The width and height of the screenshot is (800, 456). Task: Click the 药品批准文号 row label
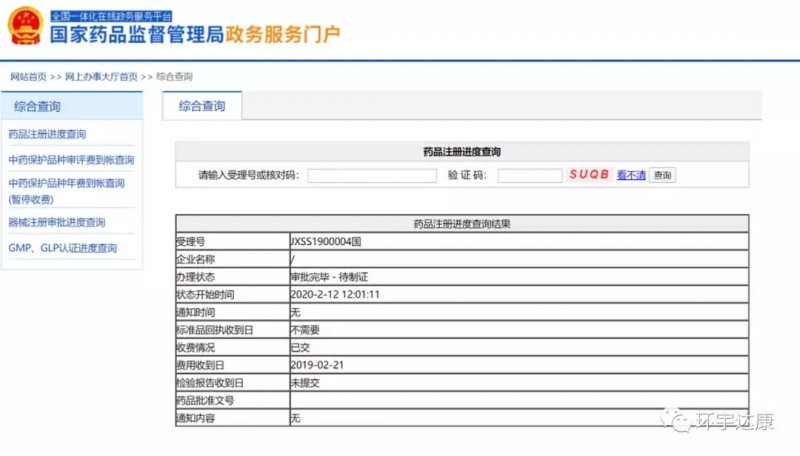pyautogui.click(x=205, y=400)
